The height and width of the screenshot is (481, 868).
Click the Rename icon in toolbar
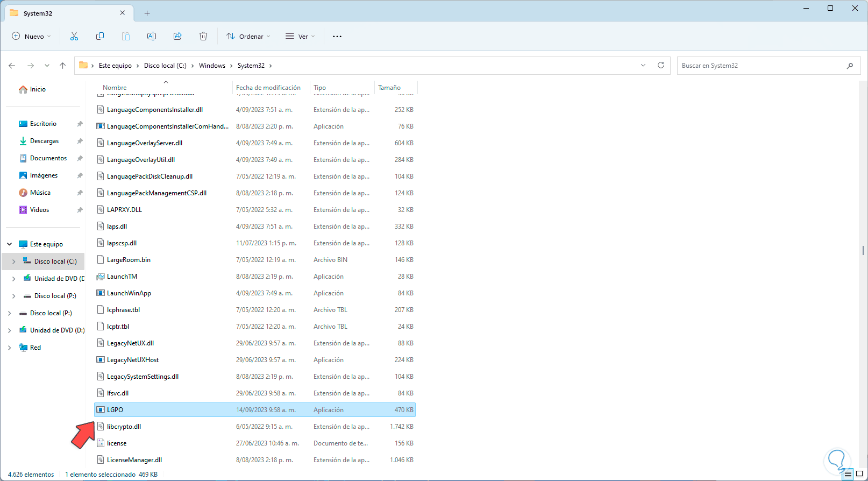click(x=152, y=36)
